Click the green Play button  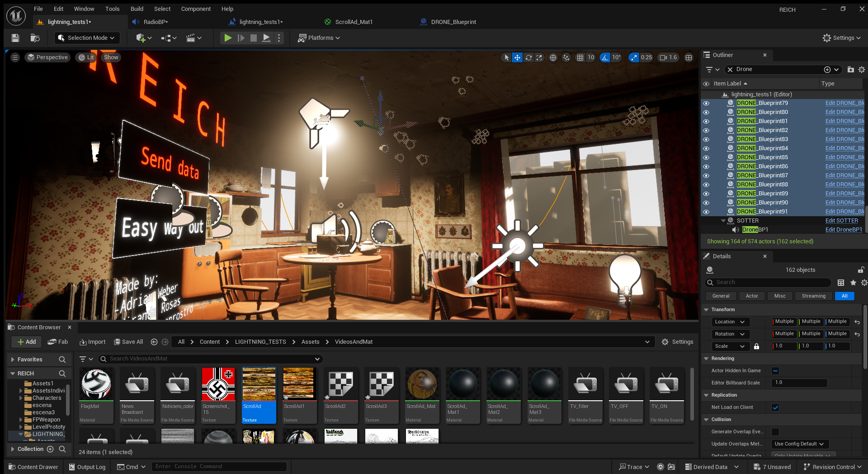coord(228,38)
